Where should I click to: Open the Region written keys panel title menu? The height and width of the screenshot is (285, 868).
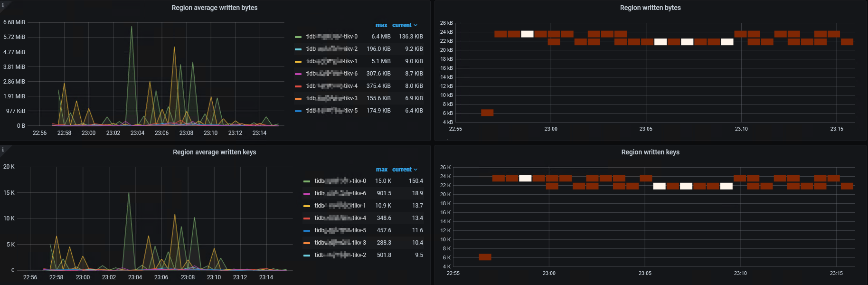[650, 152]
